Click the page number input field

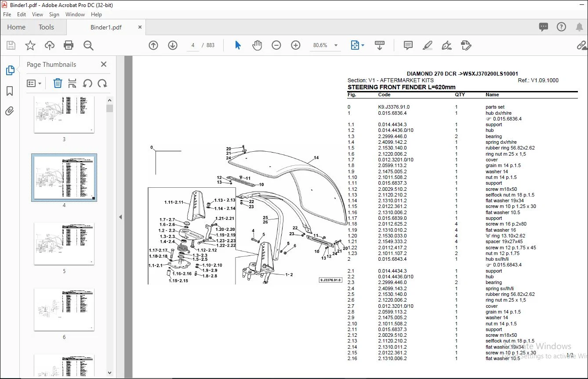click(193, 45)
